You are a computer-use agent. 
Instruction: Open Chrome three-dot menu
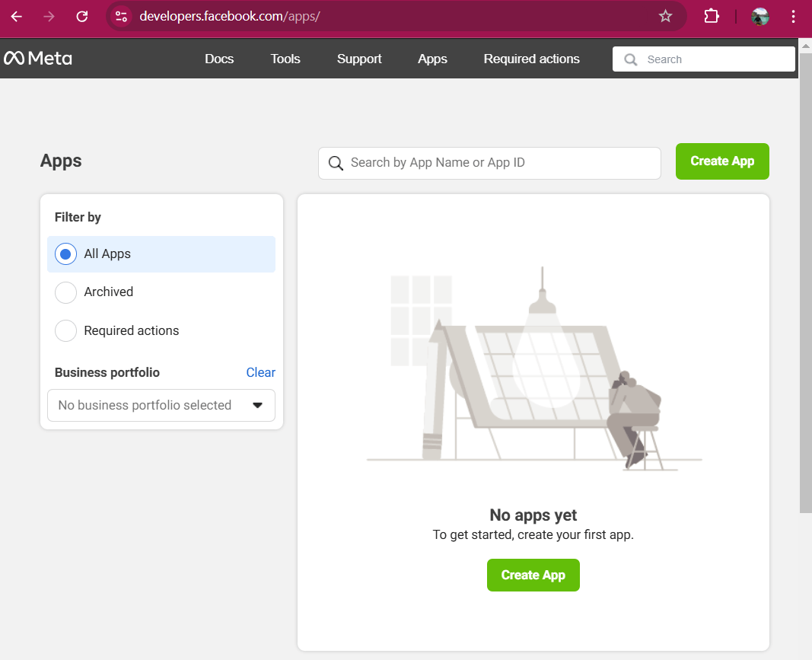tap(794, 16)
